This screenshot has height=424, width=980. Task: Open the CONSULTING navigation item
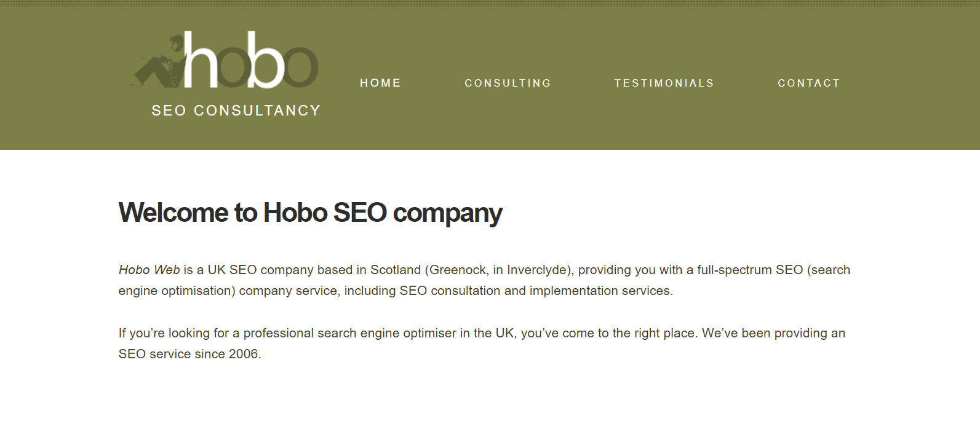click(x=508, y=83)
